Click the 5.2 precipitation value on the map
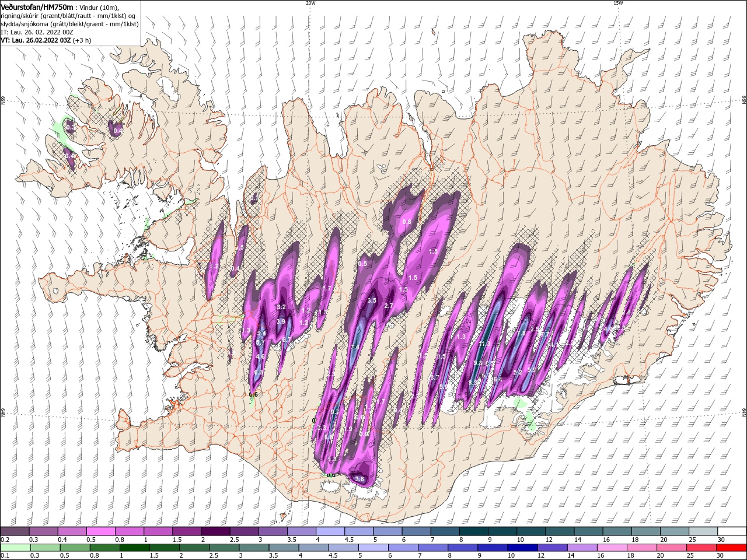Screen dimensions: 747x560 pyautogui.click(x=518, y=372)
